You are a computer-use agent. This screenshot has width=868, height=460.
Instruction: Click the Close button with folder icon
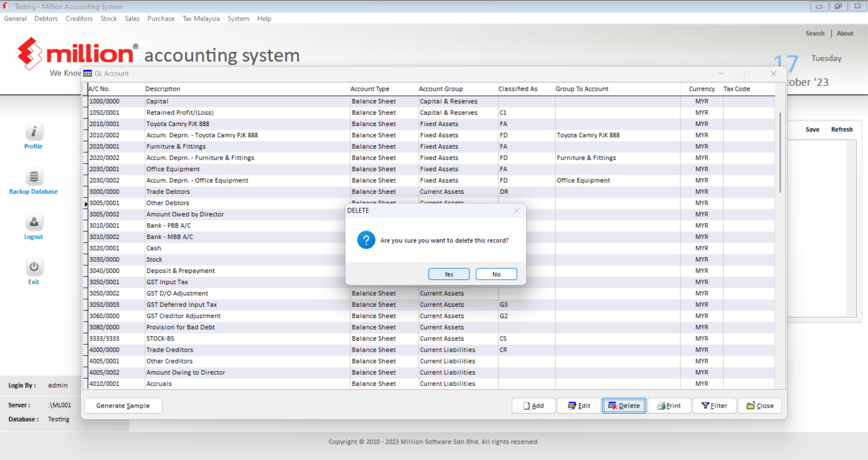[x=760, y=406]
